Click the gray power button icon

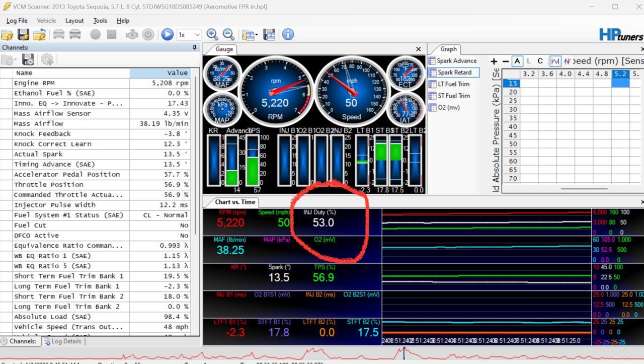148,35
